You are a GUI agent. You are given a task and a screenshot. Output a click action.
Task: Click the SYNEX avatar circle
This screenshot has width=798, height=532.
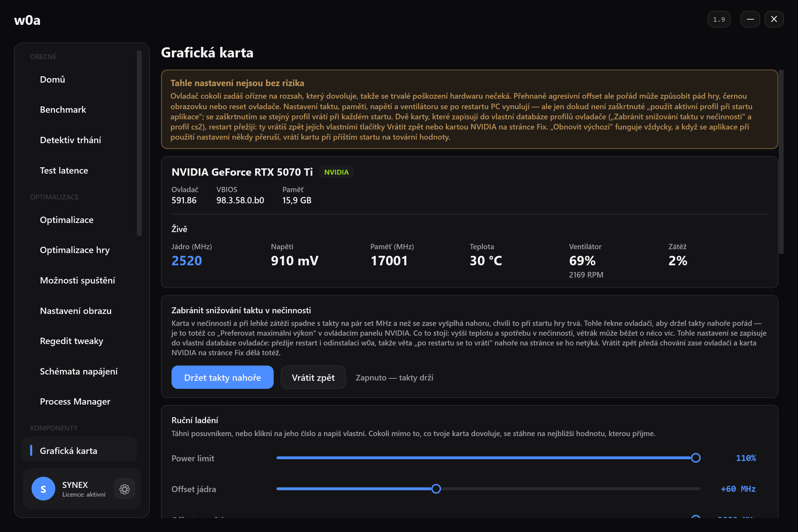[x=43, y=489]
